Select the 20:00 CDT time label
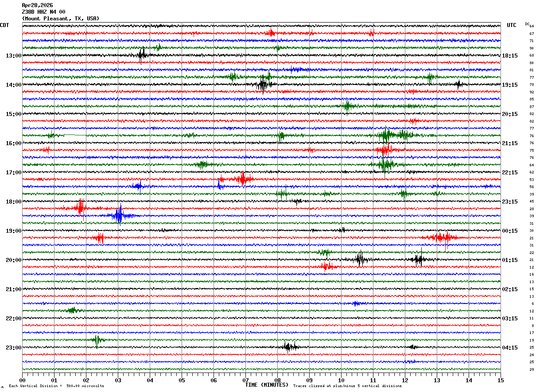Image resolution: width=536 pixels, height=392 pixels. [13, 260]
